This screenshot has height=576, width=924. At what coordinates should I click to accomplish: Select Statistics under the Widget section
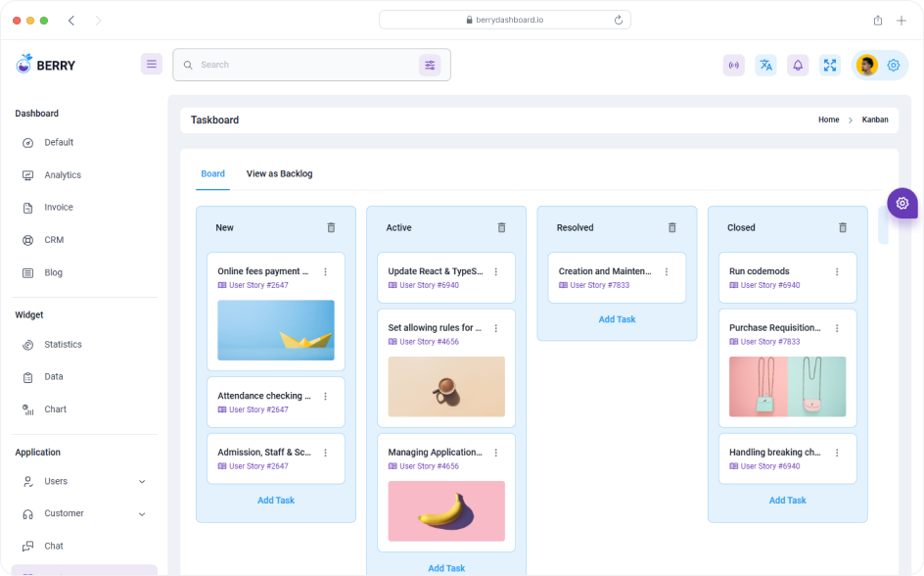tap(63, 344)
